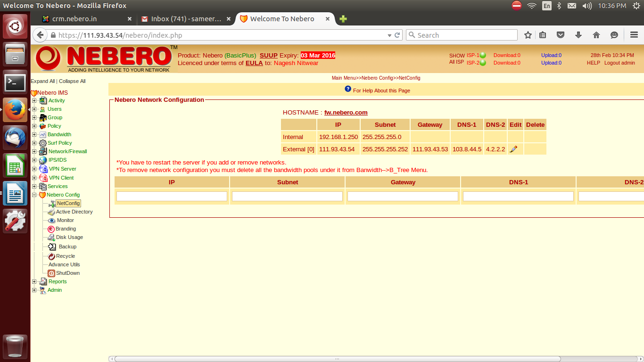Image resolution: width=644 pixels, height=362 pixels.
Task: Expand the Users tree node
Action: [34, 109]
